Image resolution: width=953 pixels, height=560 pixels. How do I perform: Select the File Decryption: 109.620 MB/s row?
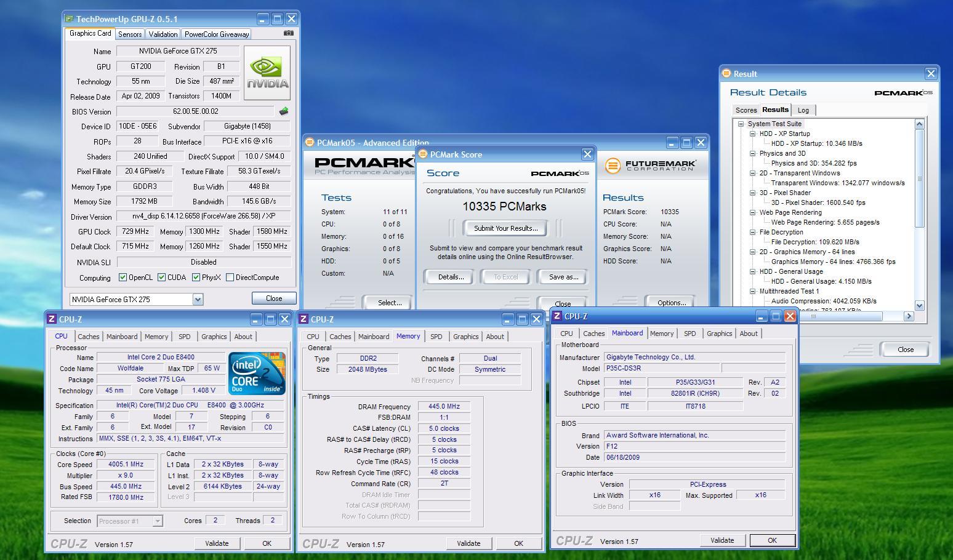coord(815,242)
